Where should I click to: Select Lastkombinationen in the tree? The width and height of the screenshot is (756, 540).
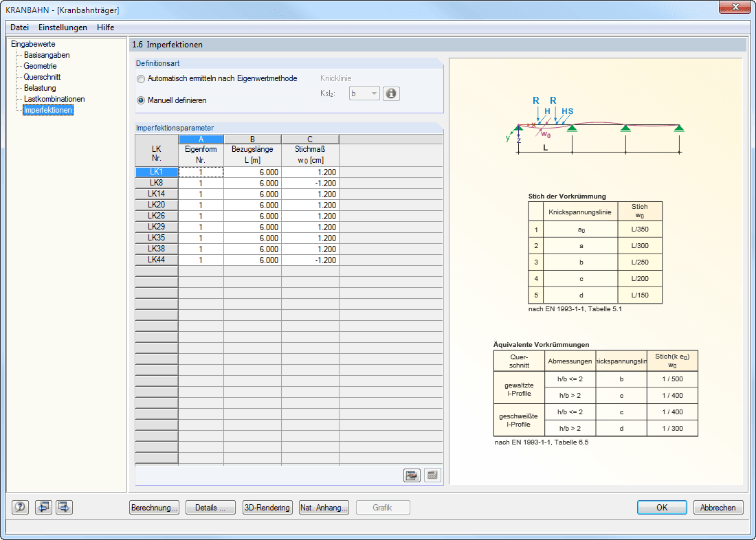pos(54,100)
